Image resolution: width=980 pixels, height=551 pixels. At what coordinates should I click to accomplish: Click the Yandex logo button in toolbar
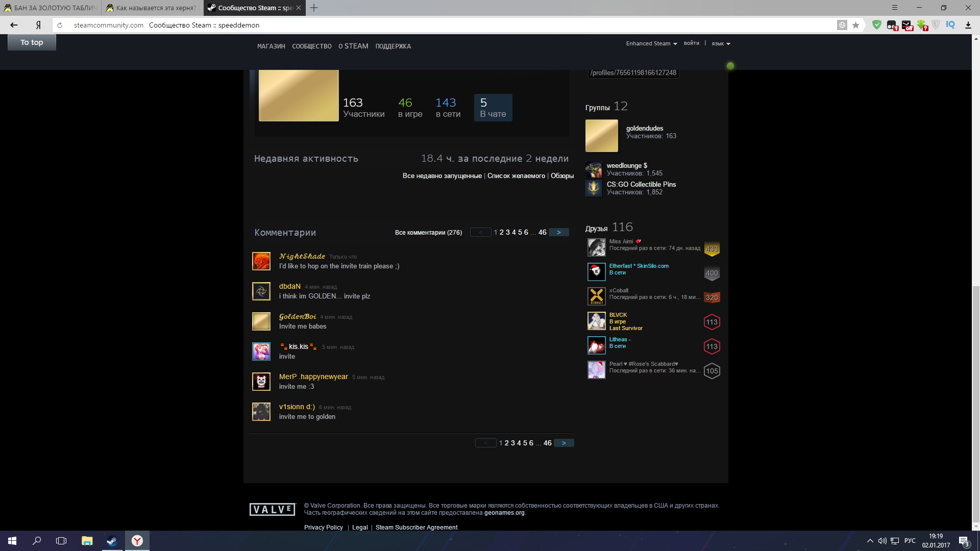tap(38, 25)
